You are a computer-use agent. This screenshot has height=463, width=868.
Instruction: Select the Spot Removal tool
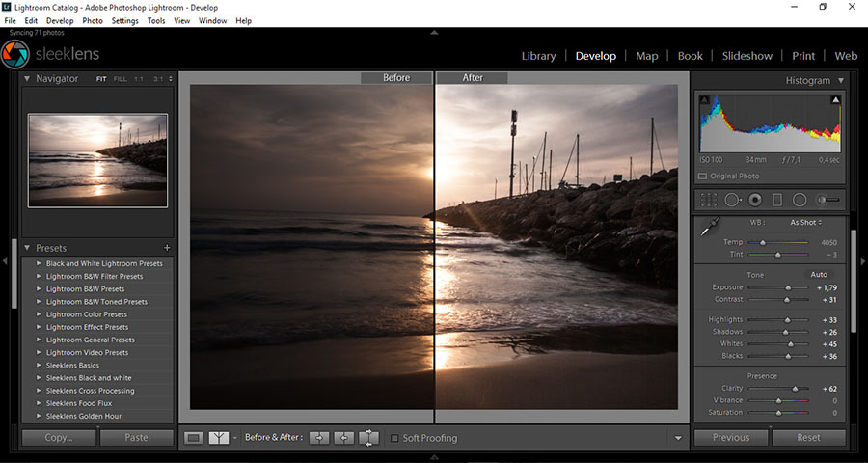(x=732, y=200)
